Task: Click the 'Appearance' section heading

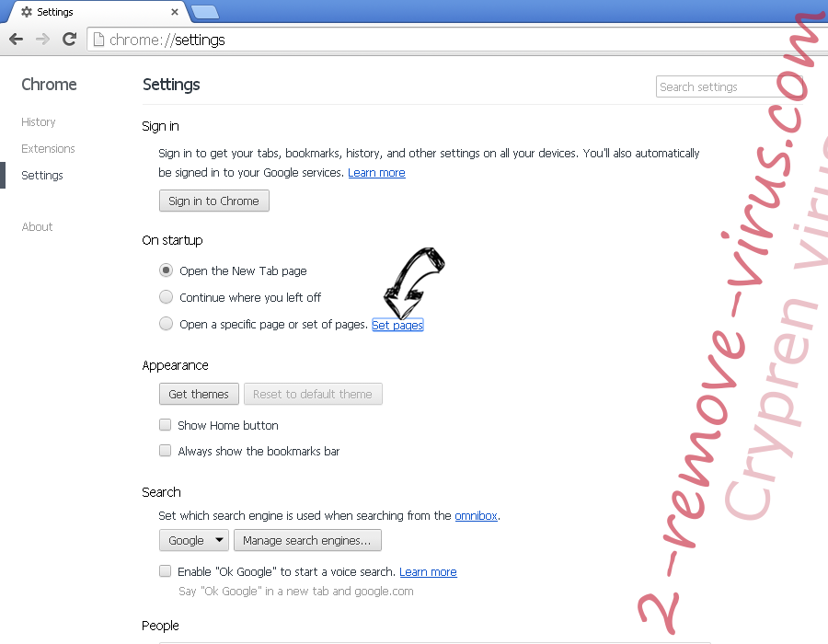Action: (176, 365)
